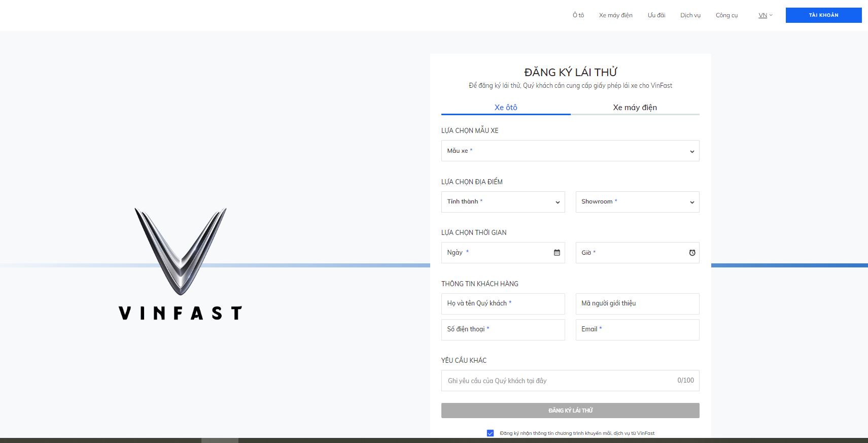Open the clock icon in Giờ field
The image size is (868, 443).
(692, 253)
